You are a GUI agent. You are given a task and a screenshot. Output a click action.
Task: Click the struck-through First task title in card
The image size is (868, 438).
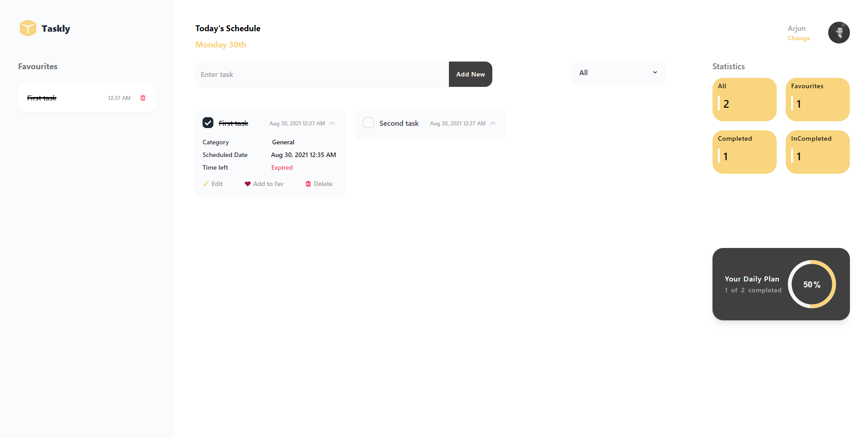[233, 123]
